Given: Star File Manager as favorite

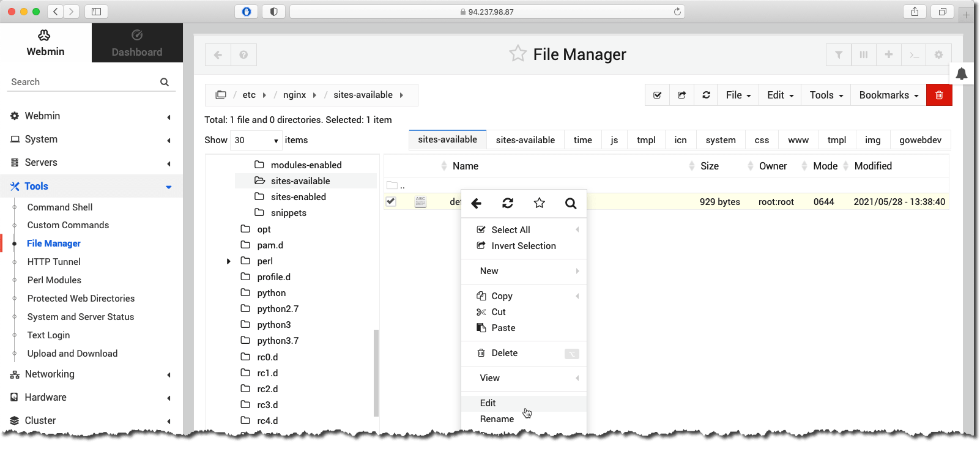Looking at the screenshot, I should pos(518,54).
